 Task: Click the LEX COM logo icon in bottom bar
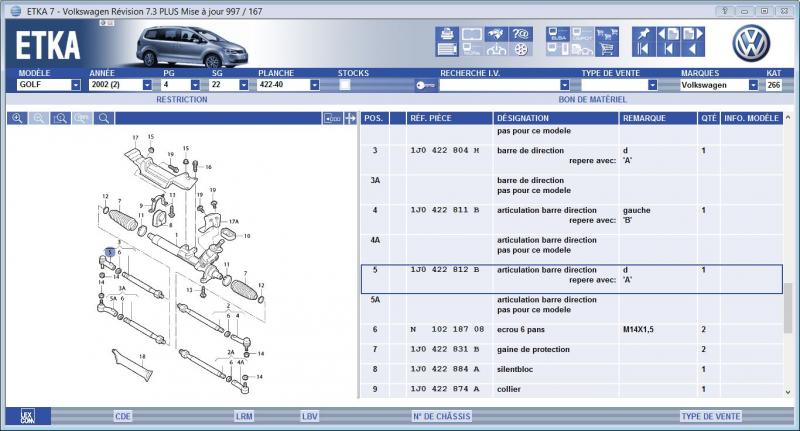[x=28, y=416]
